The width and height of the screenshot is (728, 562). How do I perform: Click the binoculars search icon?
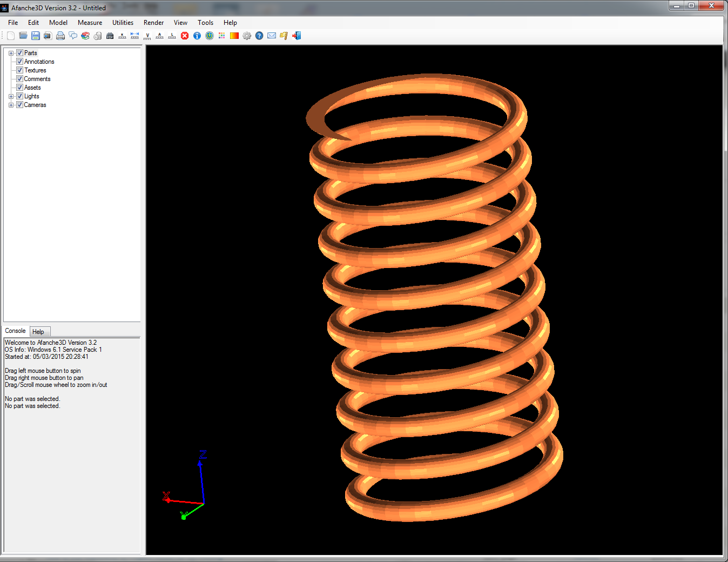coord(110,36)
